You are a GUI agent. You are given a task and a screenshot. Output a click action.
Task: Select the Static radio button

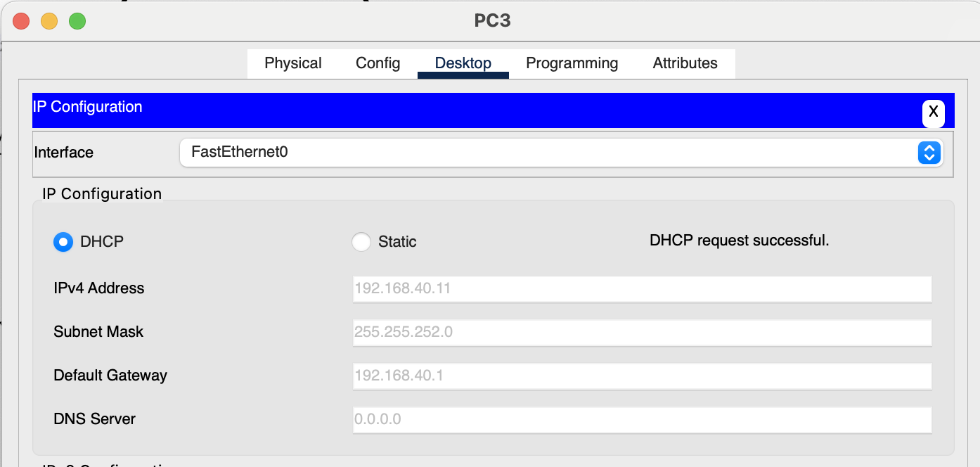[x=361, y=242]
